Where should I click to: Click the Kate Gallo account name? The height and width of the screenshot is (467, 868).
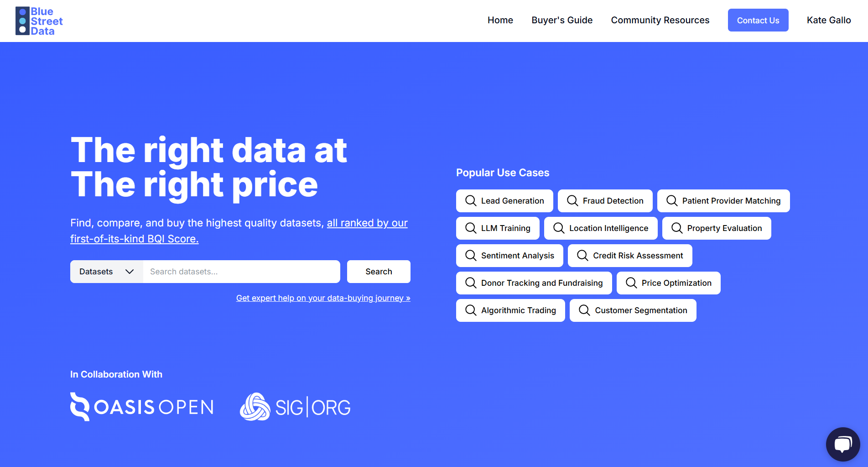pos(828,20)
